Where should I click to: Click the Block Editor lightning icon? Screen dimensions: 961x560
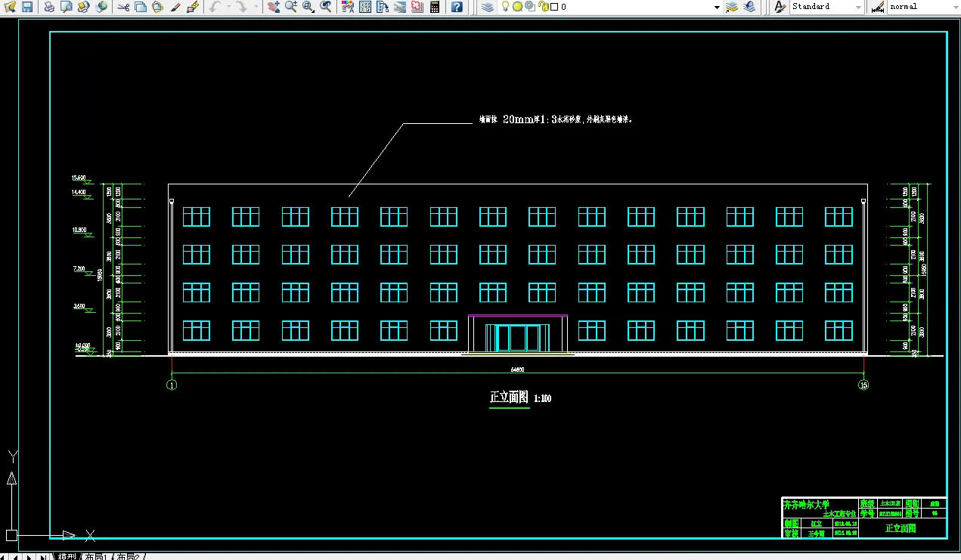pos(192,7)
